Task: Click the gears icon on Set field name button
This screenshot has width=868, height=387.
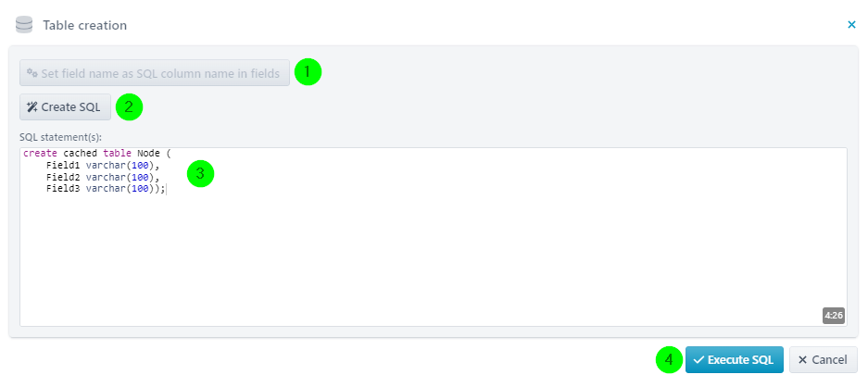Action: [x=32, y=72]
